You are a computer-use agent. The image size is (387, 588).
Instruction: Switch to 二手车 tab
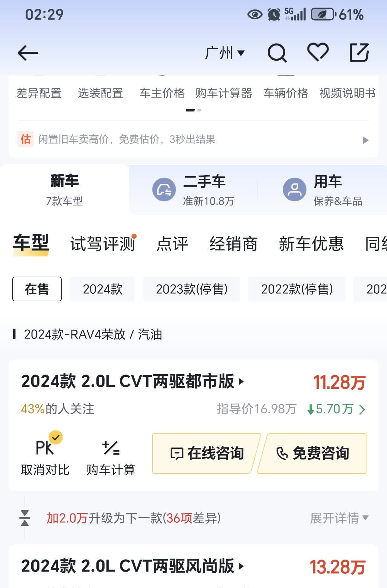click(193, 189)
